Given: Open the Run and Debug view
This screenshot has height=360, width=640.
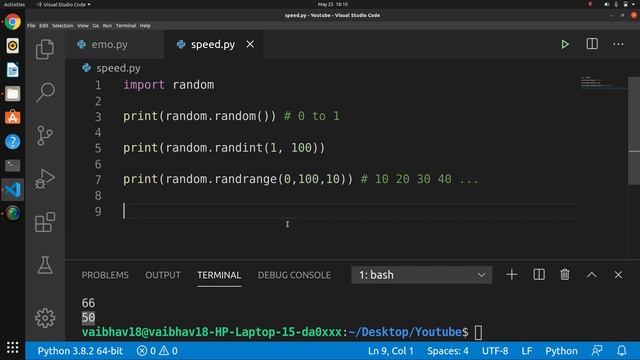Looking at the screenshot, I should (x=45, y=178).
